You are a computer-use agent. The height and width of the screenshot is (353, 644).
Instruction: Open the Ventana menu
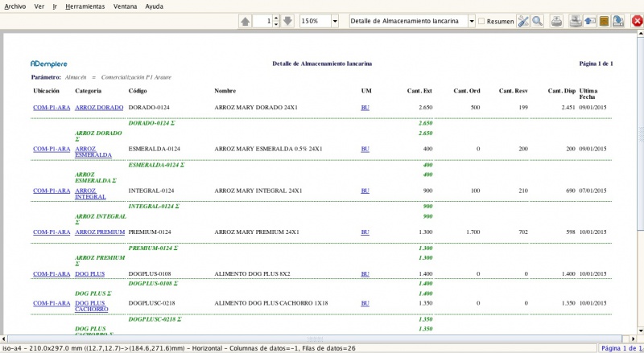[125, 6]
